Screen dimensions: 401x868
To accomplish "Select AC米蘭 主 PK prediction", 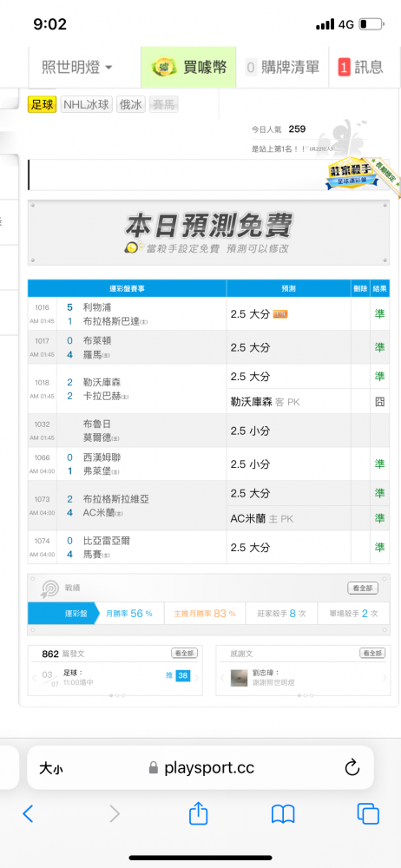I will click(x=262, y=519).
